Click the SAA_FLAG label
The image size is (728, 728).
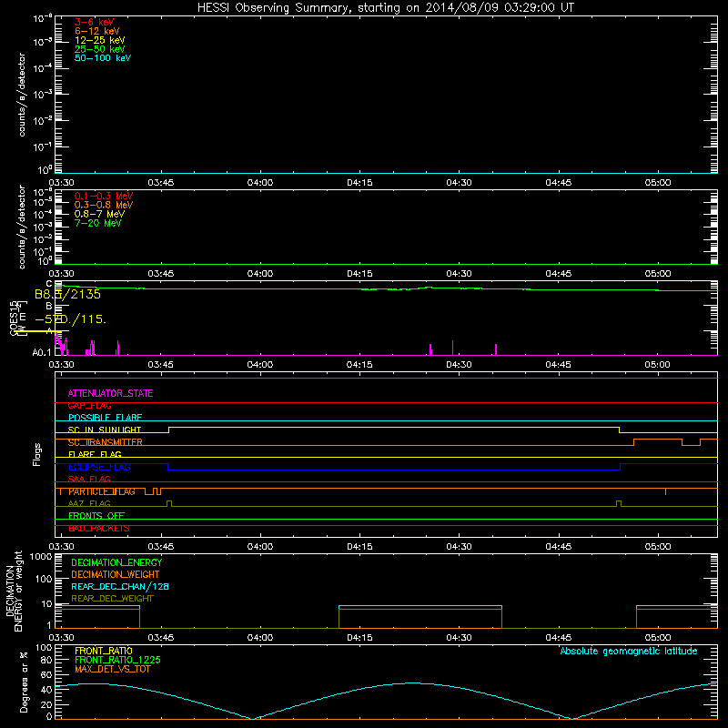[x=89, y=480]
